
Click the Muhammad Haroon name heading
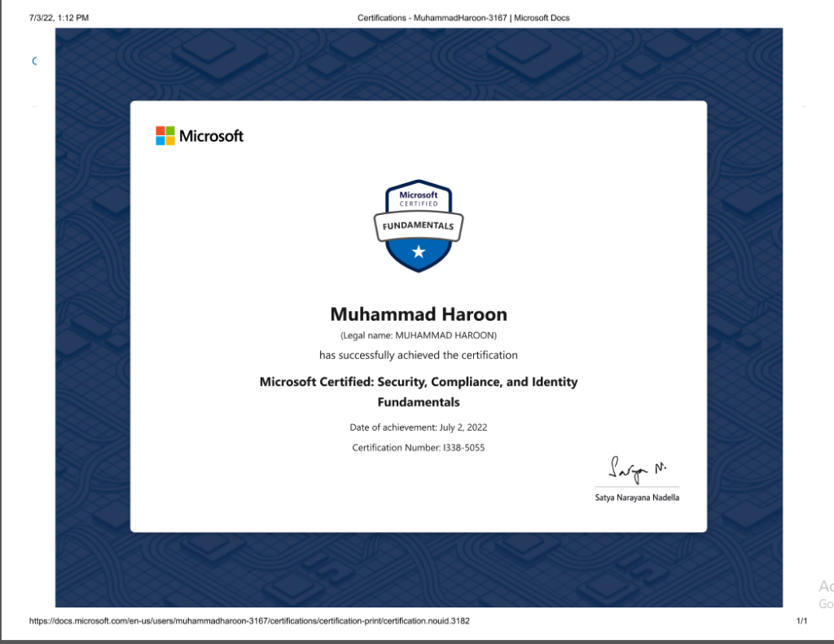point(419,314)
